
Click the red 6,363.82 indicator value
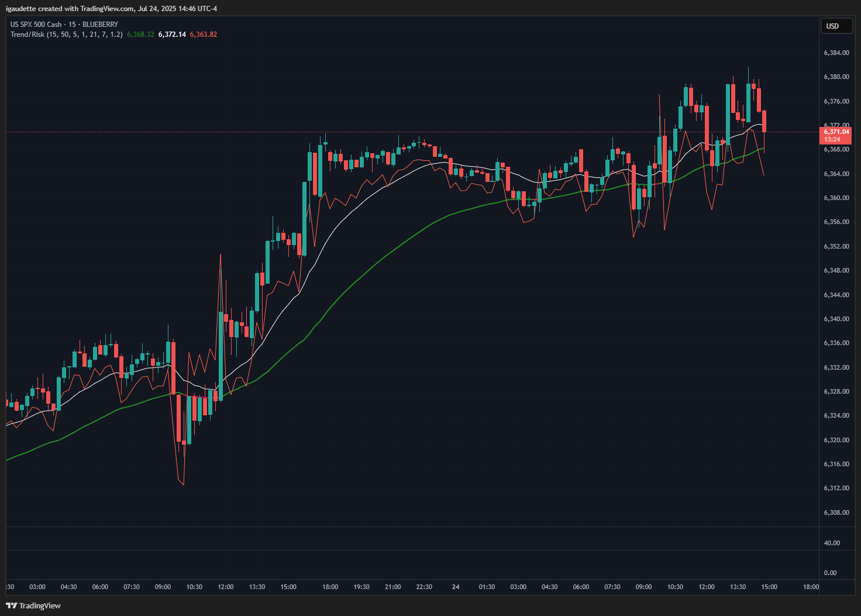(x=204, y=35)
